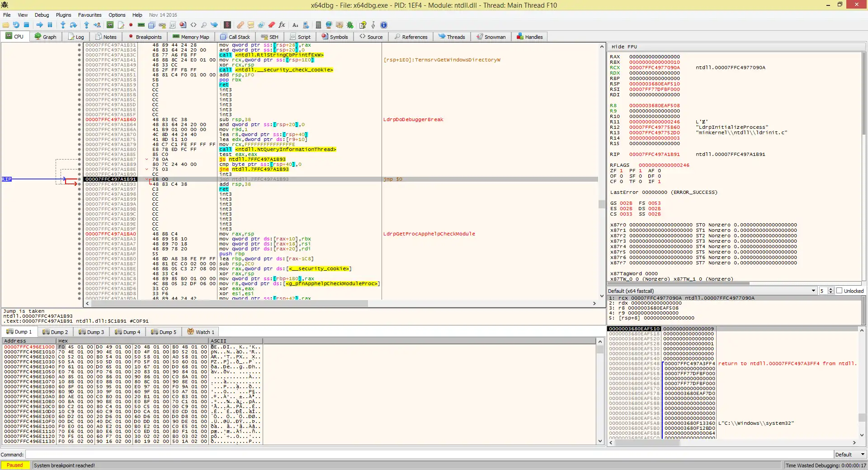Switch to the Memory Map tab
This screenshot has width=868, height=470.
191,37
